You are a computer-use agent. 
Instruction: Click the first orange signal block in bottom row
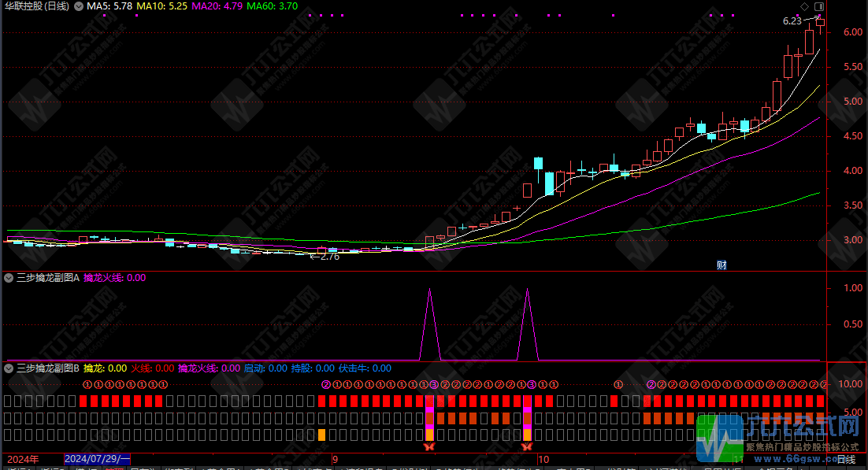(x=321, y=435)
